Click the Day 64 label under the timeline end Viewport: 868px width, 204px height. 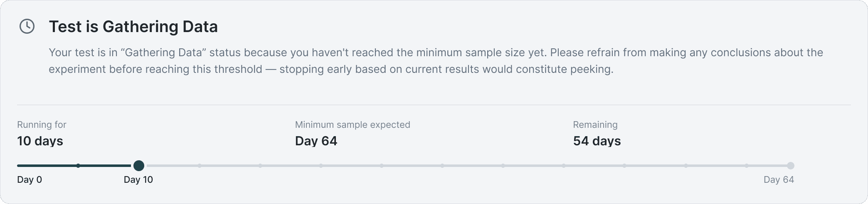click(x=779, y=179)
